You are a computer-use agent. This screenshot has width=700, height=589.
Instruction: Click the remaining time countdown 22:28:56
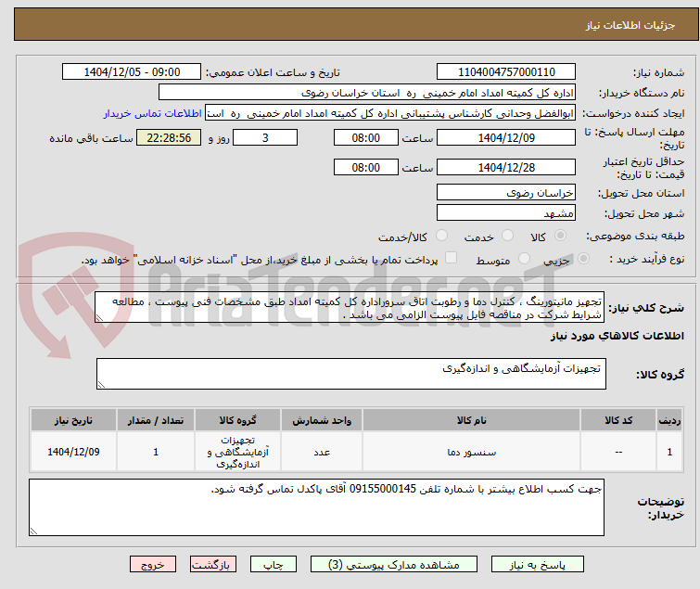click(x=169, y=137)
